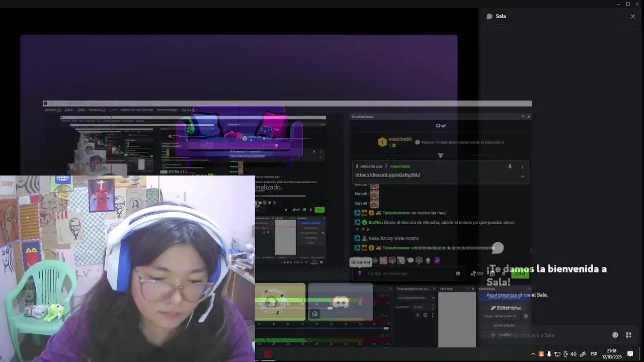Screen dimensions: 644x362
Task: Click the muted camera icon on Discord thumbnail
Action: coord(314,314)
